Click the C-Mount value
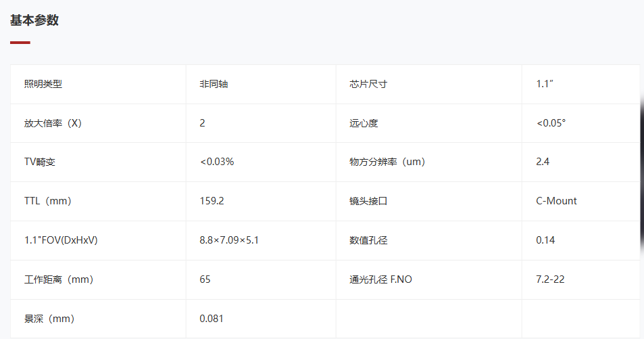644x339 pixels. 556,201
